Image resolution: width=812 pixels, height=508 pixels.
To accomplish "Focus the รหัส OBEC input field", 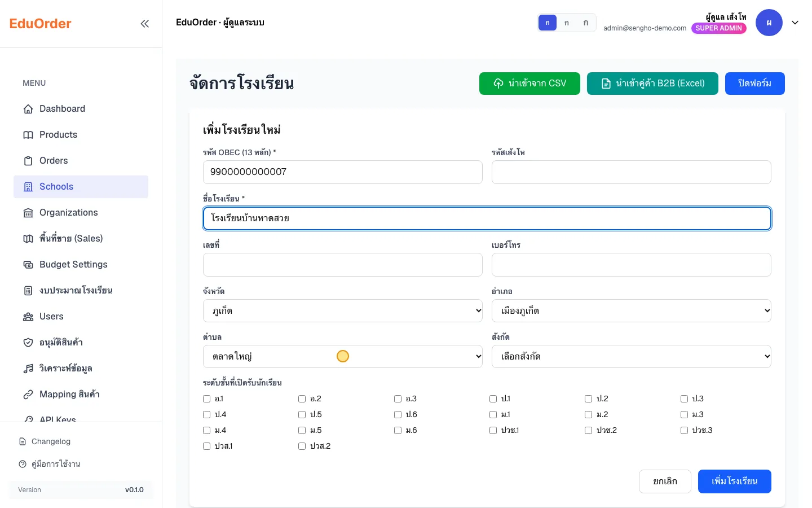I will pyautogui.click(x=343, y=172).
